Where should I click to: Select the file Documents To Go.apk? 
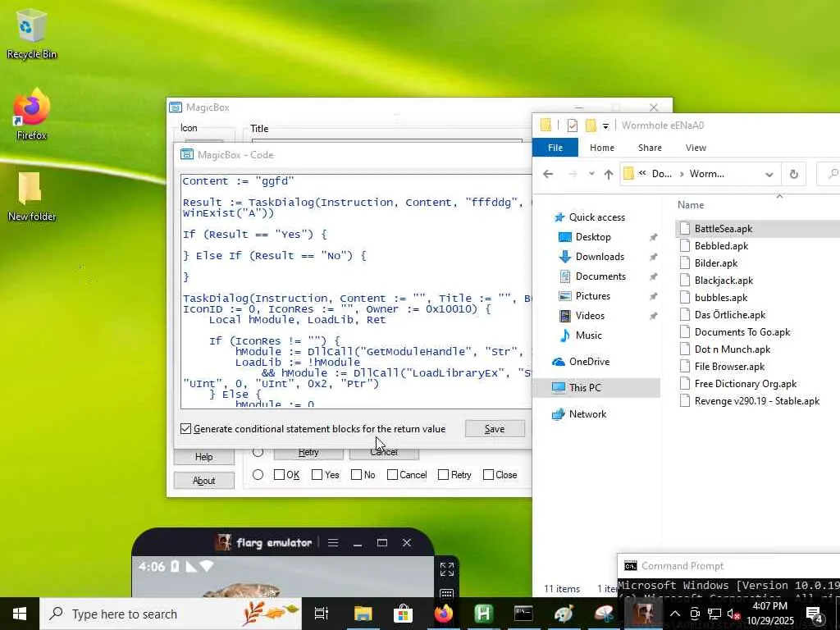click(742, 332)
